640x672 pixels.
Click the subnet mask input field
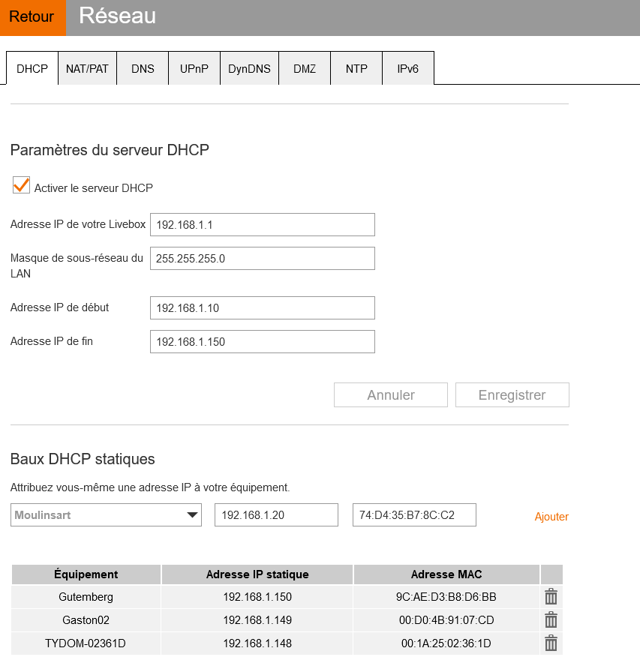point(262,259)
